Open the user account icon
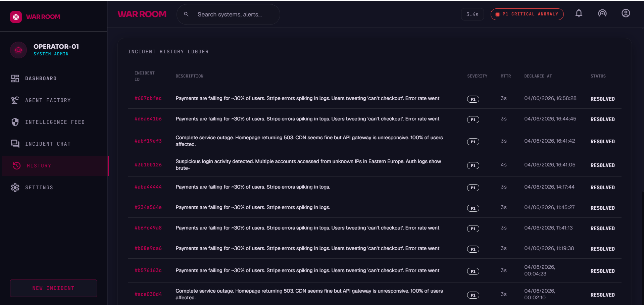The width and height of the screenshot is (644, 305). click(626, 13)
